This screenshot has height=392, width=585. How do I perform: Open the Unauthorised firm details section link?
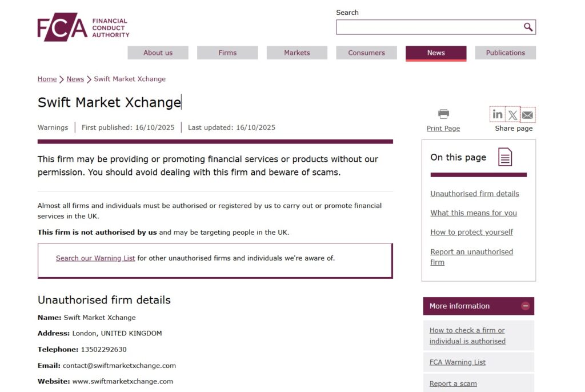475,194
